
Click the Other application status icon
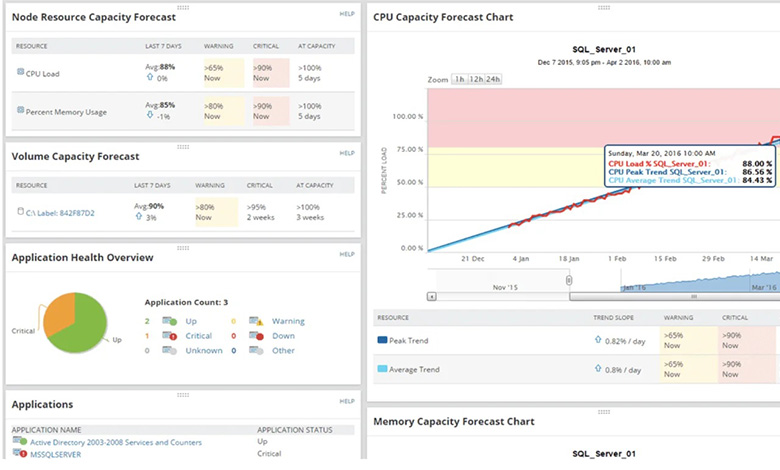coord(256,351)
